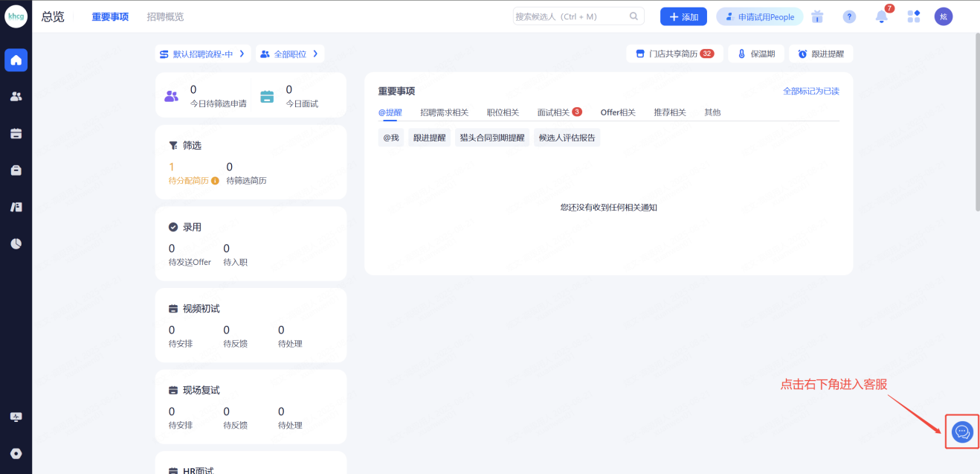Click the candidate search input field
The height and width of the screenshot is (474, 980).
(x=571, y=17)
